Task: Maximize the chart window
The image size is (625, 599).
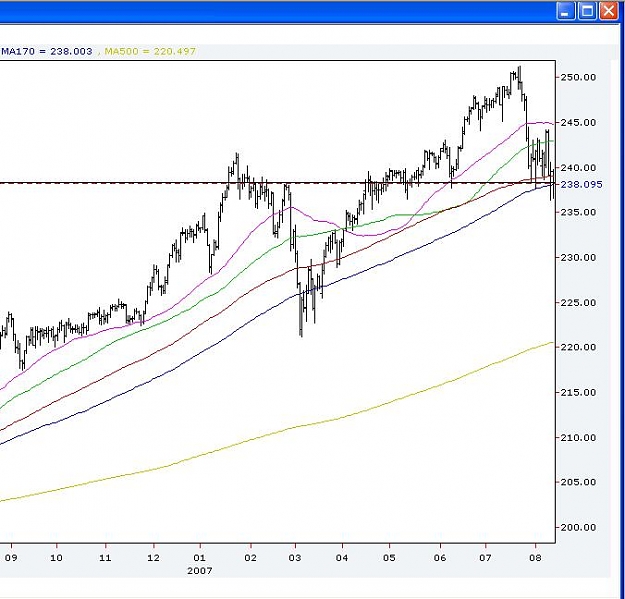Action: [587, 11]
